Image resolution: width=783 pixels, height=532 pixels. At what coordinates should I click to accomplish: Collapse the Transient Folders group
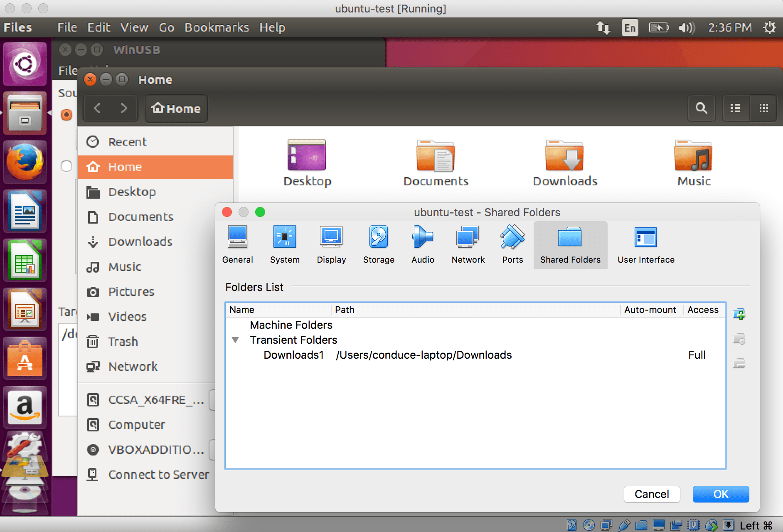[x=235, y=340]
